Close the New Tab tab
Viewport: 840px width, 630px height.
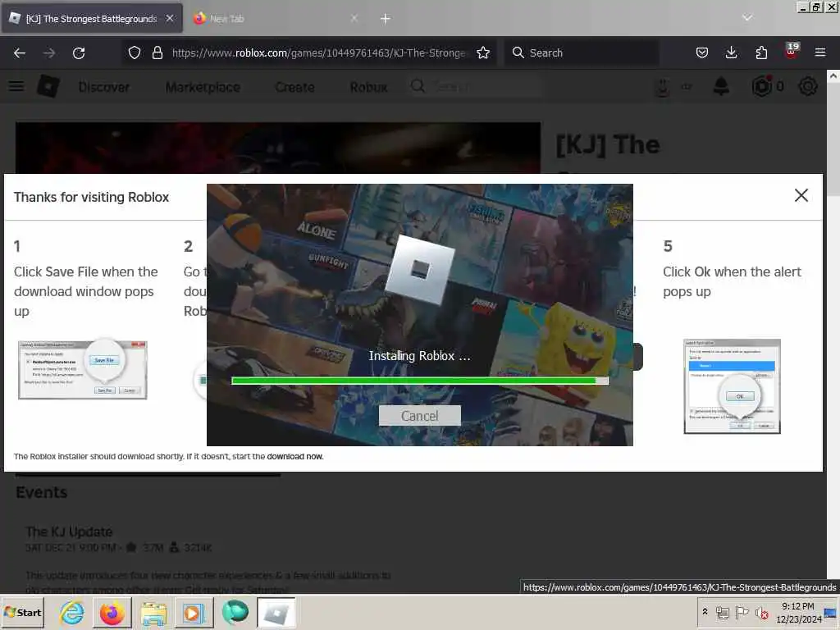pyautogui.click(x=354, y=18)
